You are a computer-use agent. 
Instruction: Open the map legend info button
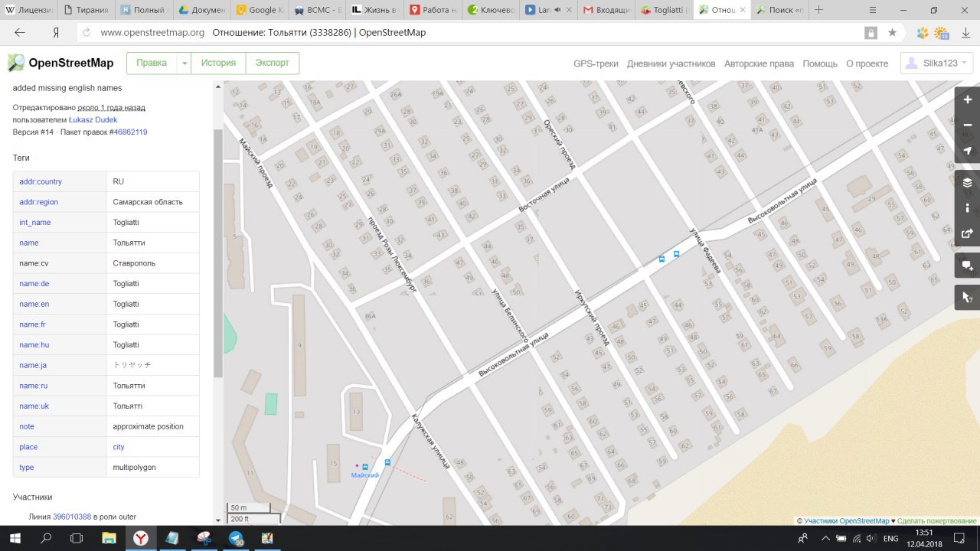pos(968,207)
